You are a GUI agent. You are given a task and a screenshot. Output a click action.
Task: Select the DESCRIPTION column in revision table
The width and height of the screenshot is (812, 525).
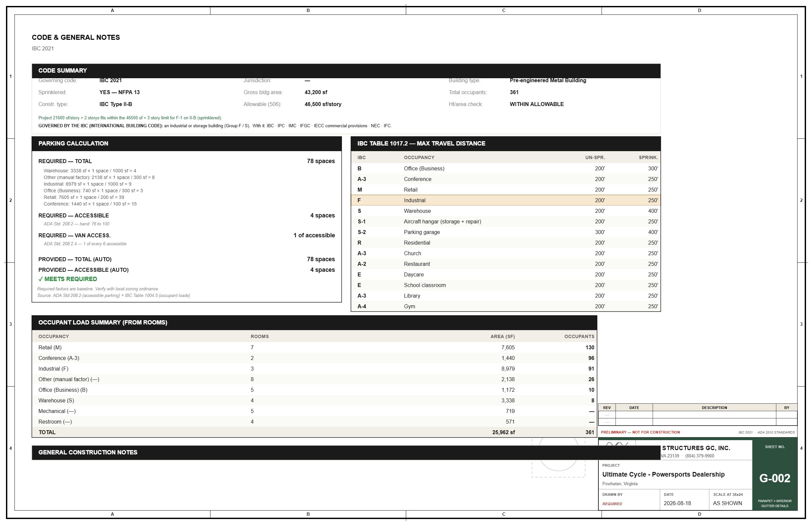(x=714, y=408)
